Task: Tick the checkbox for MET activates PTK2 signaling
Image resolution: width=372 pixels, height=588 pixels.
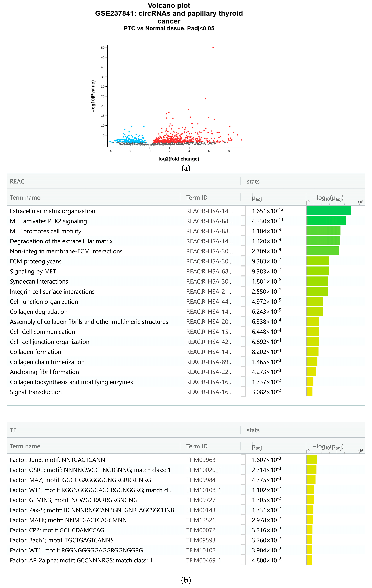Action: tap(243, 221)
